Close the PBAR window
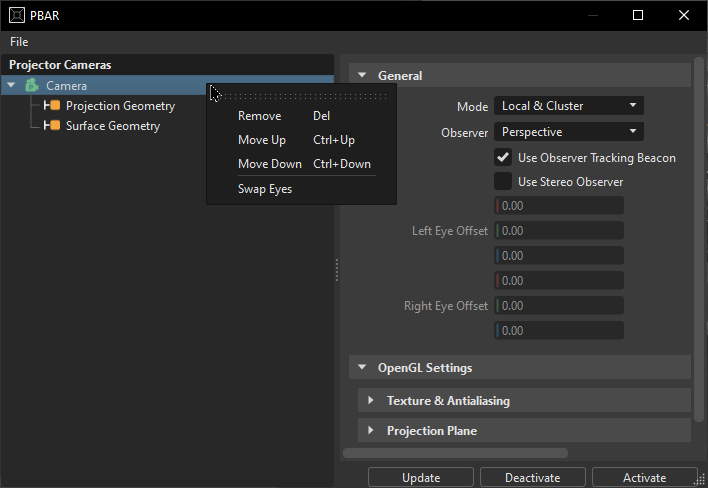 click(x=684, y=15)
